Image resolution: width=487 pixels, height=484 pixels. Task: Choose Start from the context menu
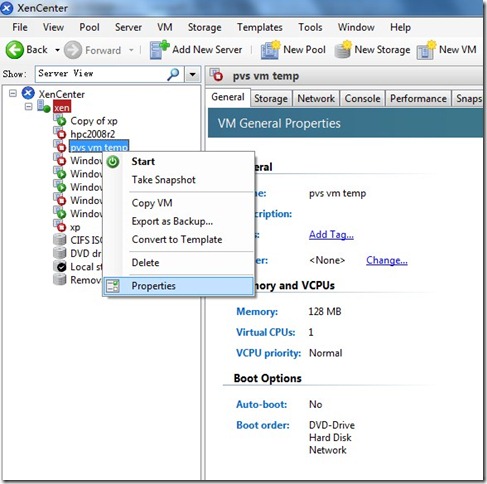[178, 162]
